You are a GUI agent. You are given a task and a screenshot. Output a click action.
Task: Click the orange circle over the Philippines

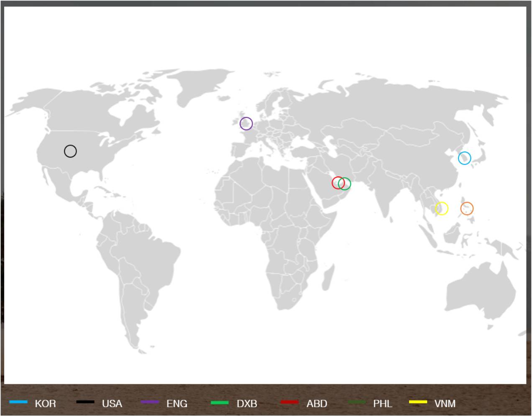tap(467, 208)
